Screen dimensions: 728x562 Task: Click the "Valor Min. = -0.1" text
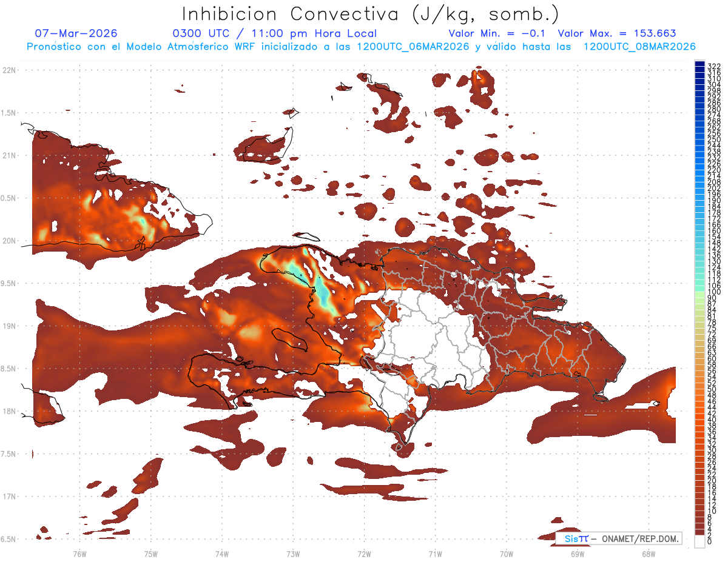(497, 33)
